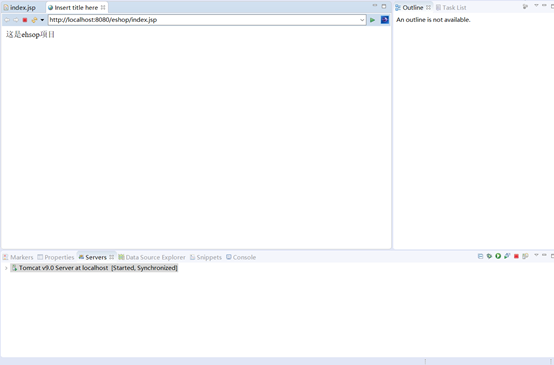Open the Markers tab
Screen dimensions: 554x365
18,257
